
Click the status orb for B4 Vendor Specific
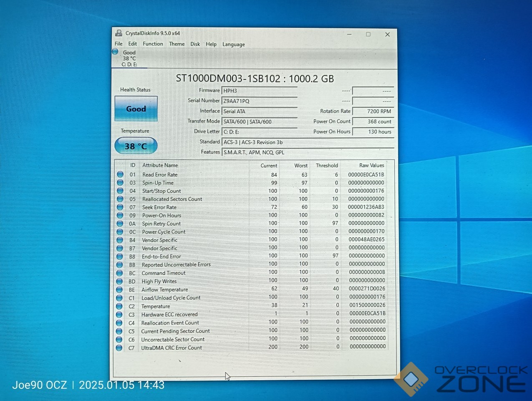tap(120, 240)
